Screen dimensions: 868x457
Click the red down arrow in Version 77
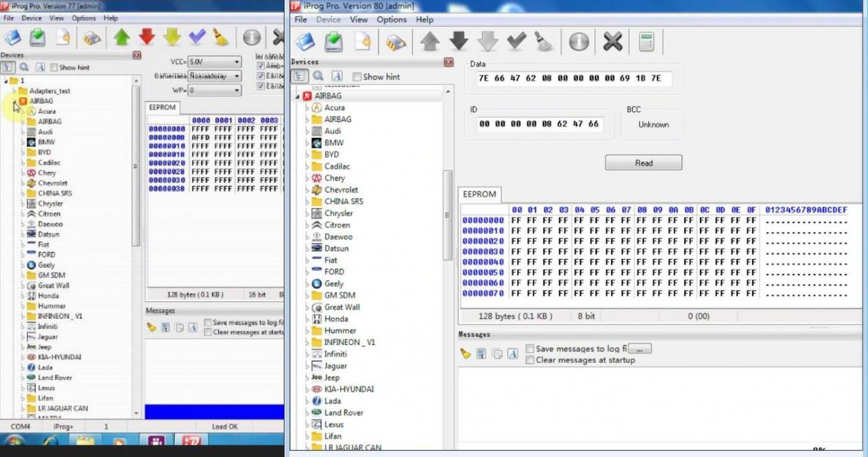pos(147,37)
